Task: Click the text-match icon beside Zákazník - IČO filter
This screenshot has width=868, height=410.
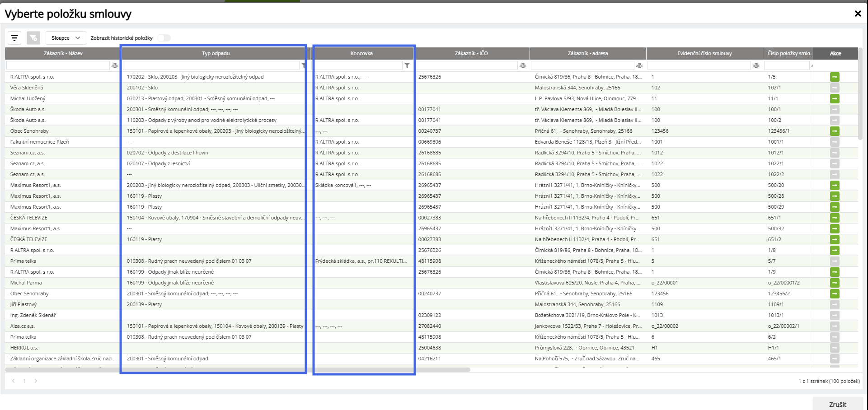Action: point(523,65)
